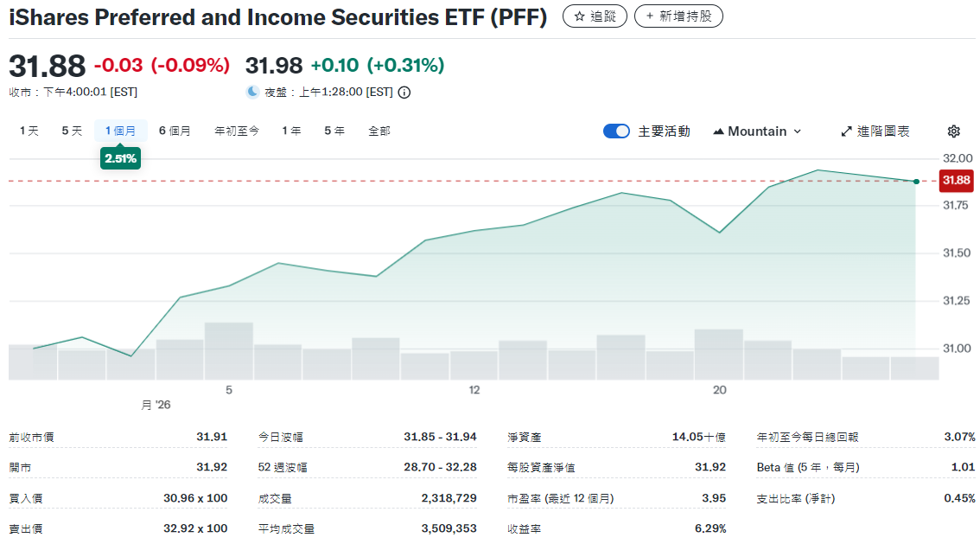Open the Mountain chart style dropdown
The height and width of the screenshot is (544, 980).
[x=759, y=131]
